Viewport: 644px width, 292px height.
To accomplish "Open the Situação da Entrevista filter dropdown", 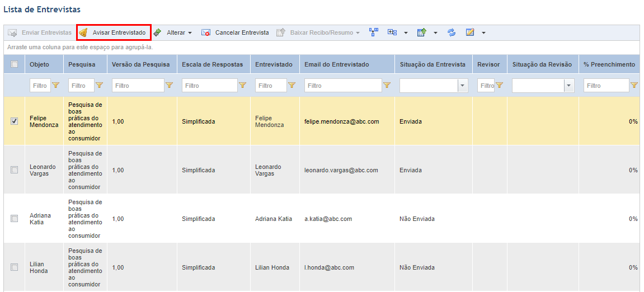I will pos(463,86).
